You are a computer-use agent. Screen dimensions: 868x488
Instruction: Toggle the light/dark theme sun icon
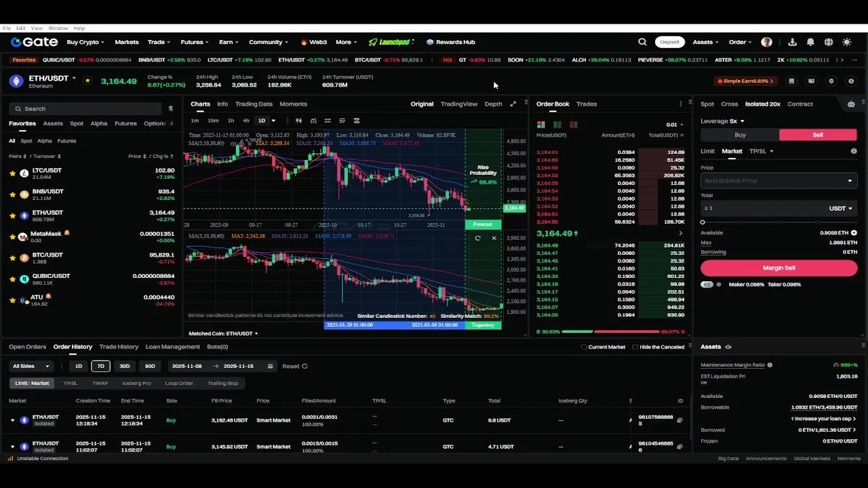click(846, 42)
